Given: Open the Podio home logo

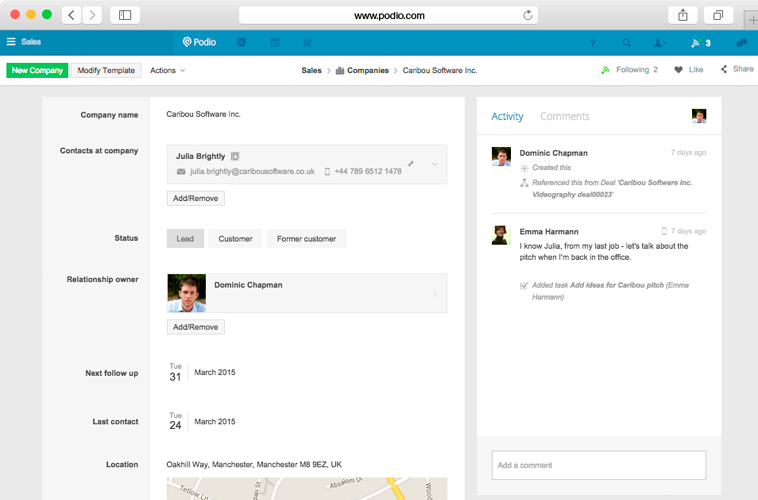Looking at the screenshot, I should click(200, 42).
